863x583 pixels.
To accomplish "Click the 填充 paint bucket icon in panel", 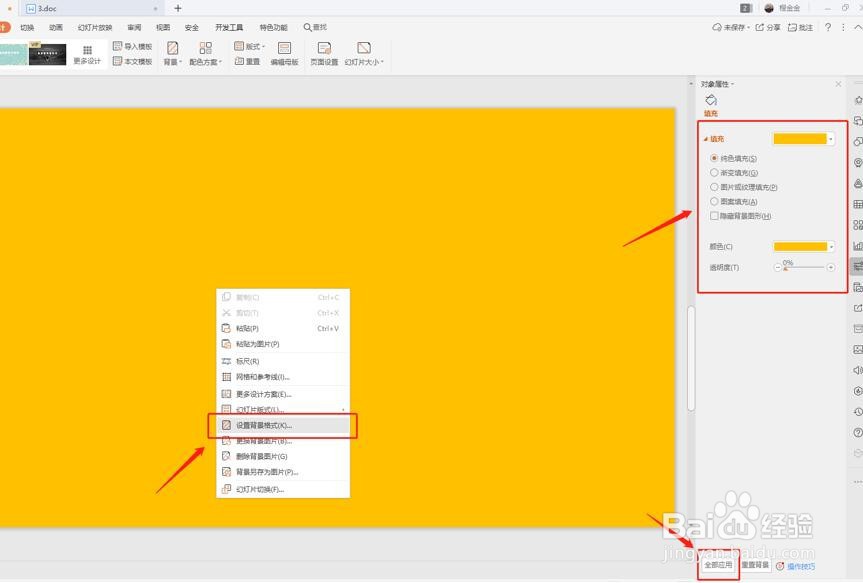I will 711,100.
